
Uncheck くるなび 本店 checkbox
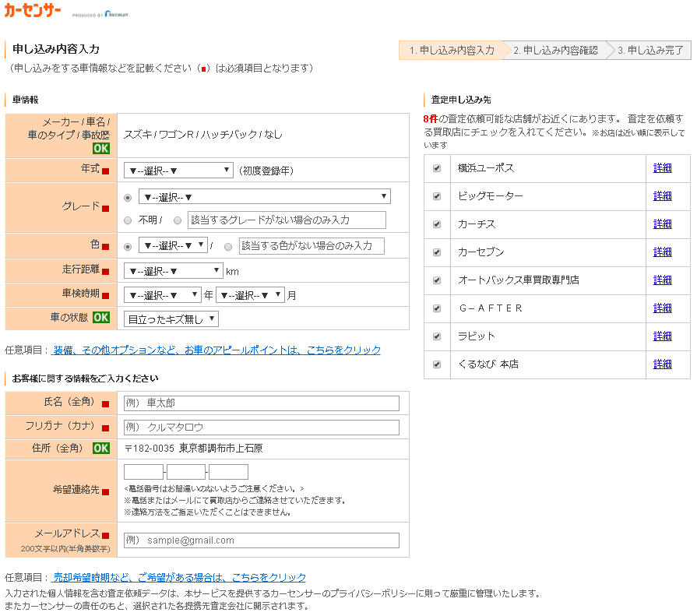click(437, 364)
